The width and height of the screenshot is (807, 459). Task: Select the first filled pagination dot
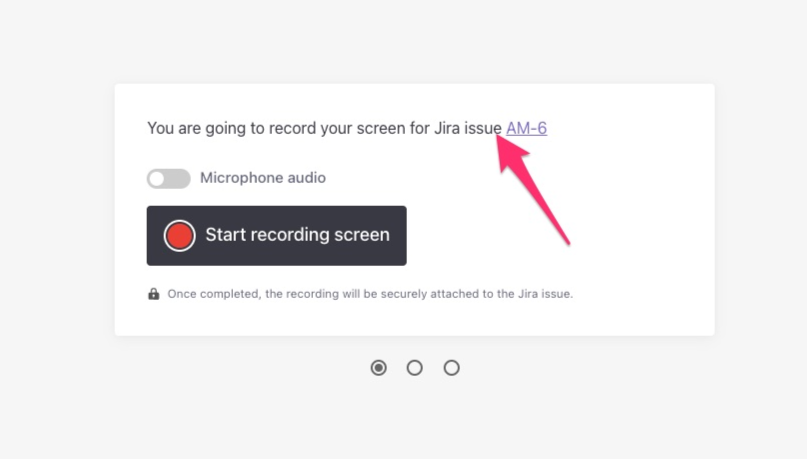pyautogui.click(x=378, y=368)
